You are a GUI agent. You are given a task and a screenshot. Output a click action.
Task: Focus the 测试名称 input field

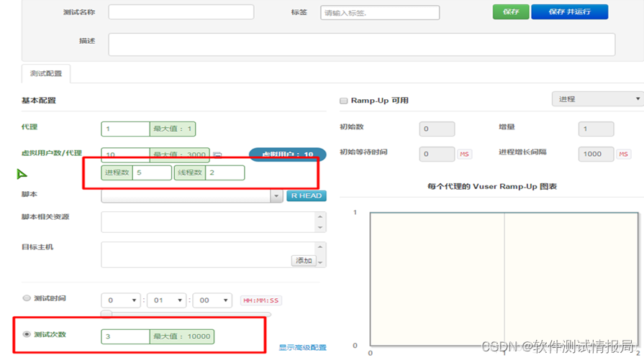tap(181, 12)
